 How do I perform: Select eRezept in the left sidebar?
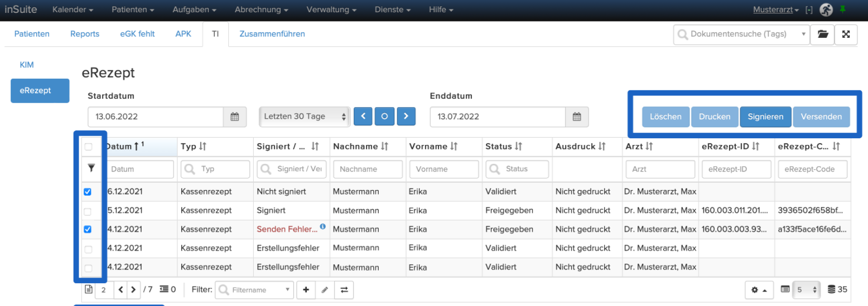pyautogui.click(x=40, y=91)
